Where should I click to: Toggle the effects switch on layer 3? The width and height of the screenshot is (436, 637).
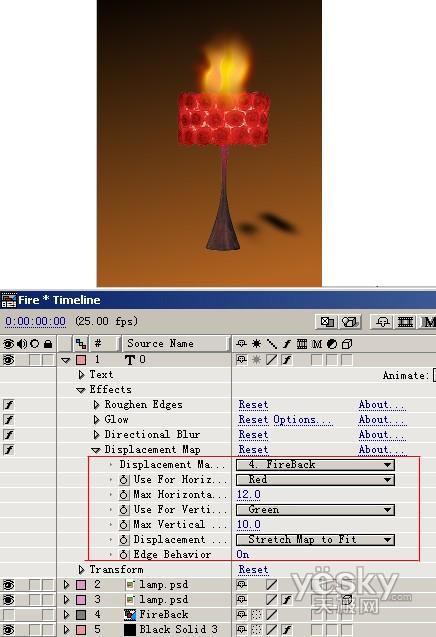[x=287, y=600]
